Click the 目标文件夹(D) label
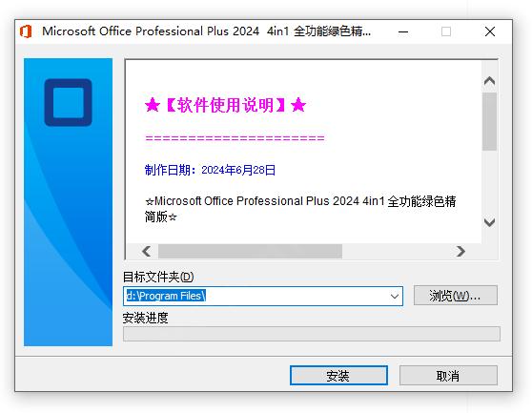532x413 pixels. (158, 277)
